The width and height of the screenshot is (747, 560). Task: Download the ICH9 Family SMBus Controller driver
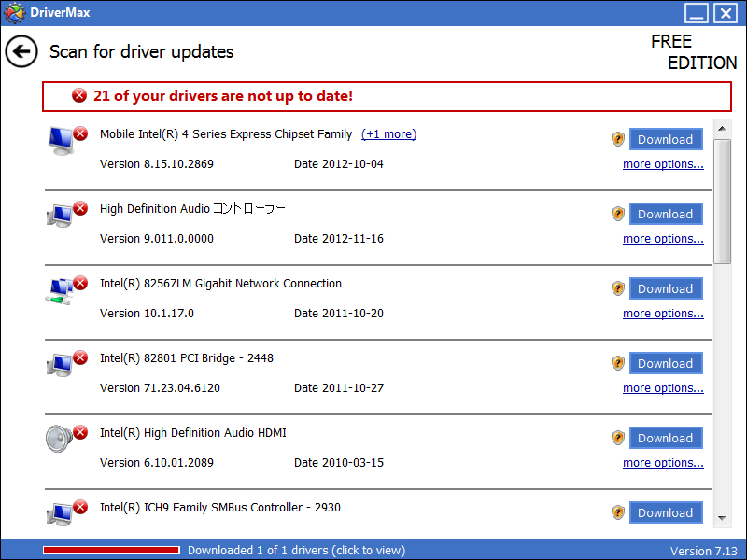pos(666,512)
